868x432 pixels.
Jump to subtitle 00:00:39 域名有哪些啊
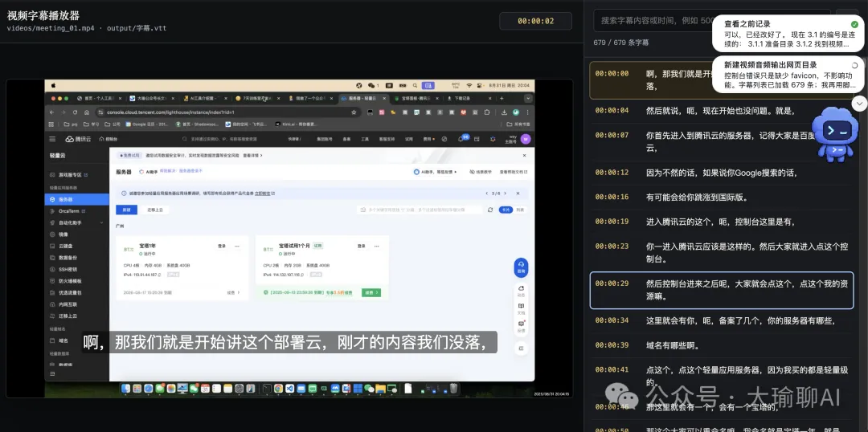pyautogui.click(x=722, y=346)
